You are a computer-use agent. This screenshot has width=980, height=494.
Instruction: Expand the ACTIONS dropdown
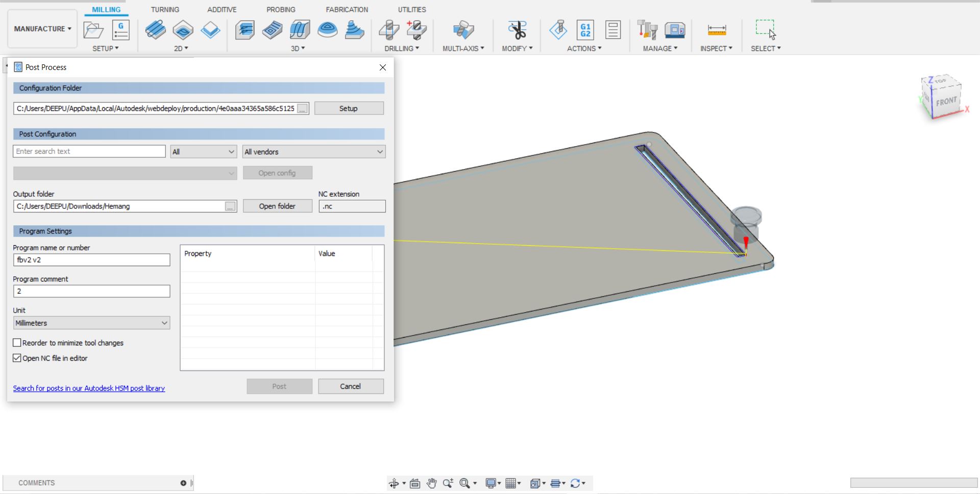click(584, 49)
